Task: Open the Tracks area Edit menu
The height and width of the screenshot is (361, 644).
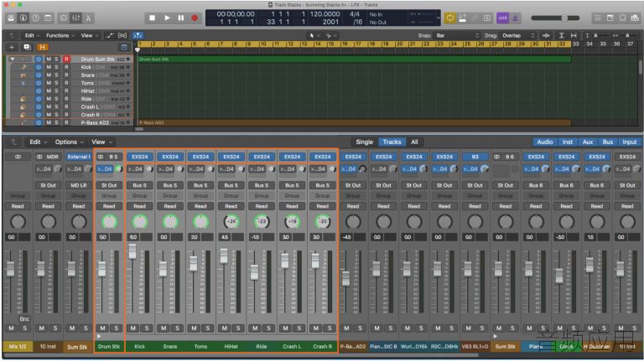Action: (32, 36)
